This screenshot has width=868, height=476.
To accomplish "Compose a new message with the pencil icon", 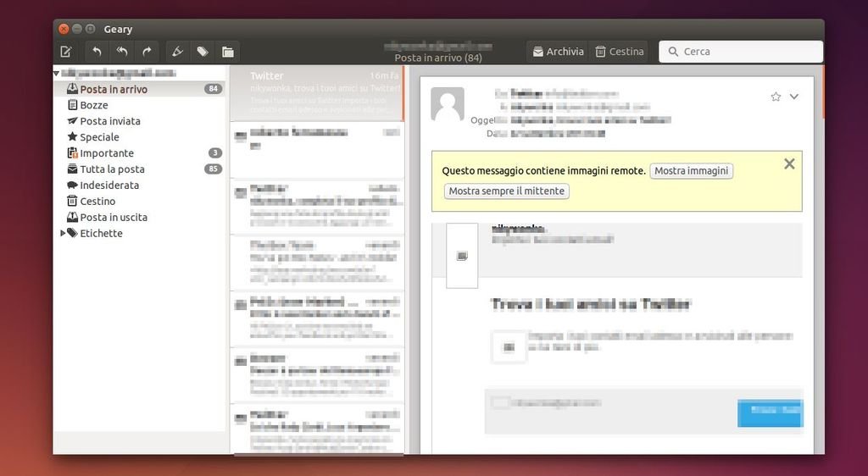I will tap(66, 52).
